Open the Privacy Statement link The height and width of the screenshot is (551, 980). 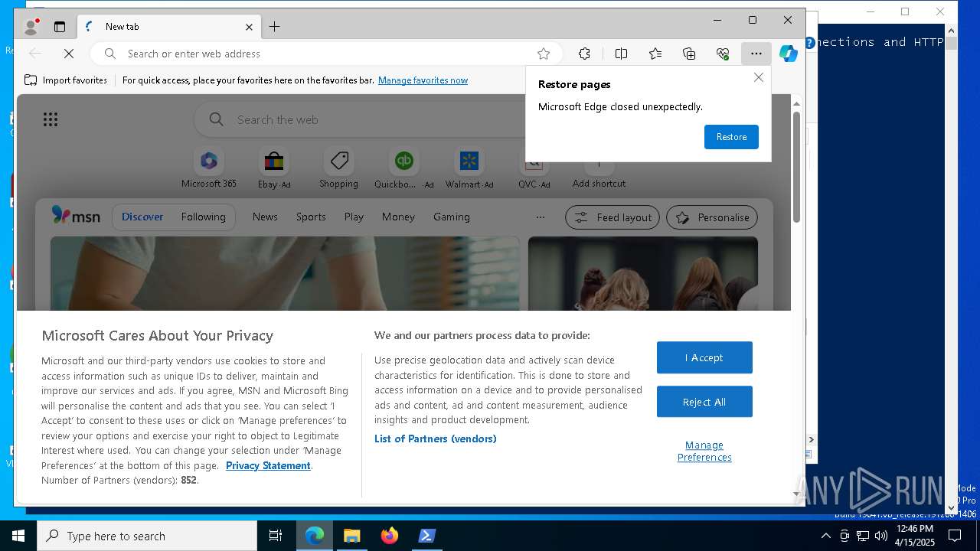[x=268, y=465]
